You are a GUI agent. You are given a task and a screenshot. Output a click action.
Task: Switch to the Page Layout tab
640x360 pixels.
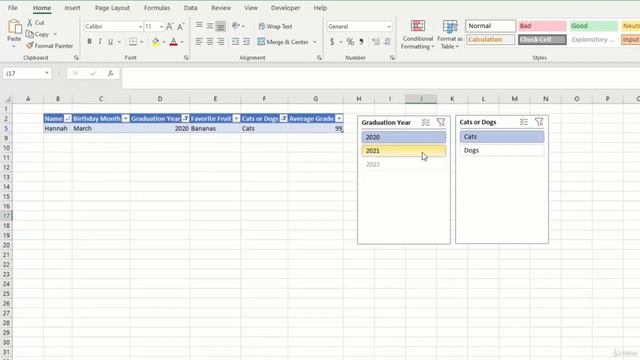point(112,8)
